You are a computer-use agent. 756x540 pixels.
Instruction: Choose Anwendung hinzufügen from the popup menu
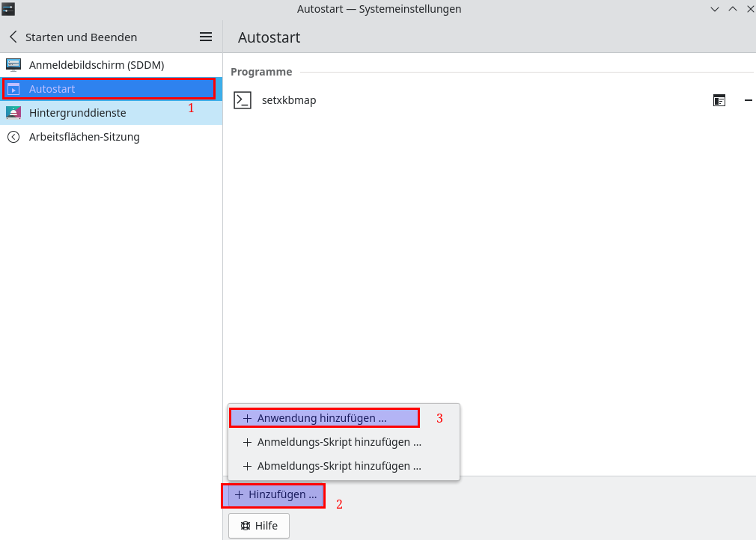point(323,418)
